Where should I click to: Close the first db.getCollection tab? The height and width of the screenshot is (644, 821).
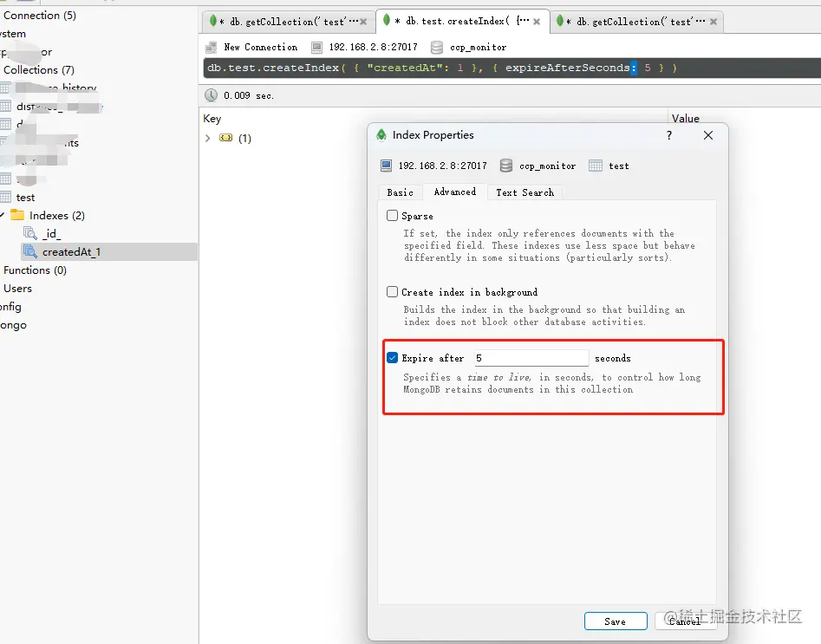pos(363,22)
